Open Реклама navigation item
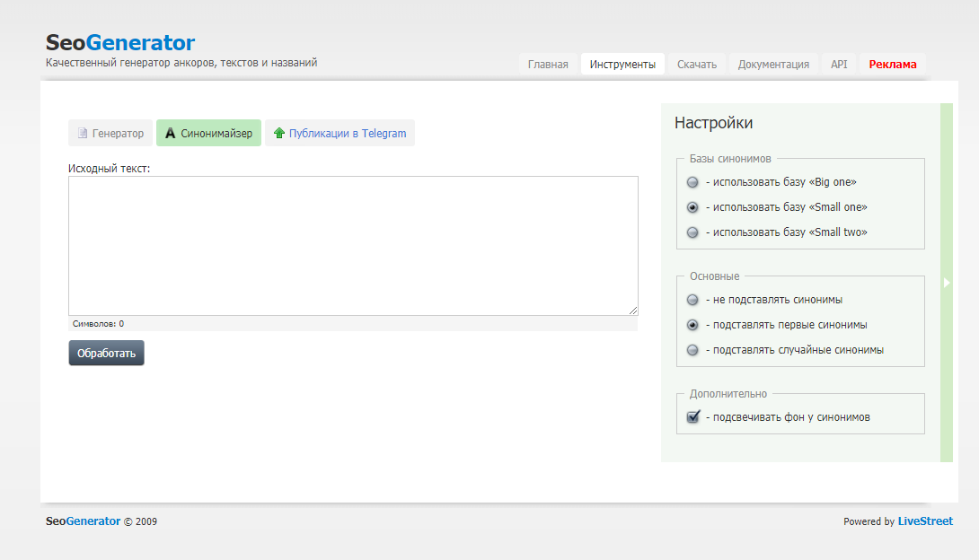 893,65
